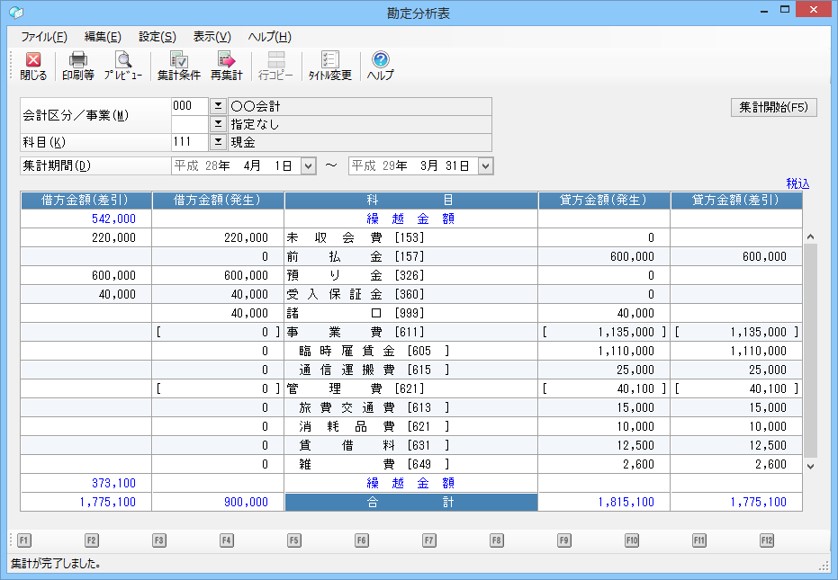Open 集計条件 aggregation conditions
The height and width of the screenshot is (580, 838).
coord(179,66)
